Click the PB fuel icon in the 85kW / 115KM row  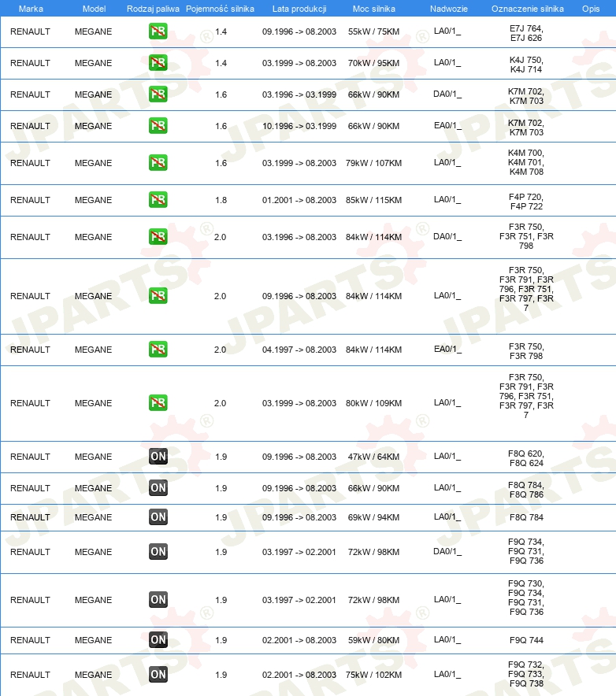pos(158,200)
